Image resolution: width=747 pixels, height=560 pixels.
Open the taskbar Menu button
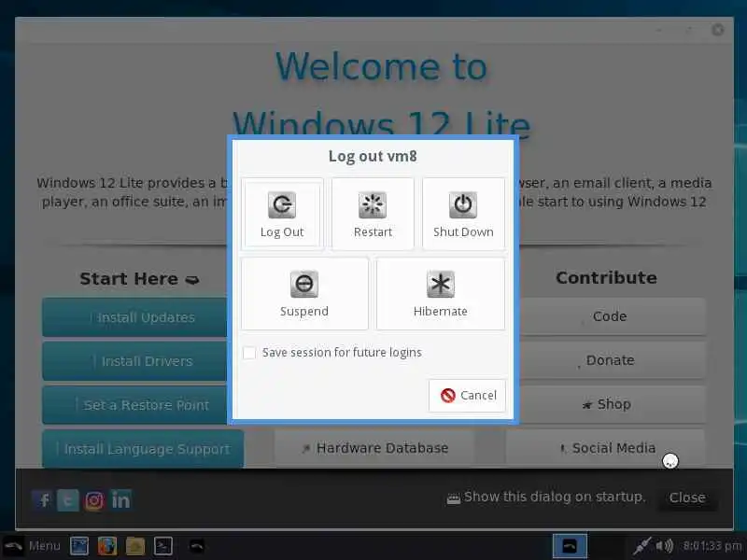33,546
